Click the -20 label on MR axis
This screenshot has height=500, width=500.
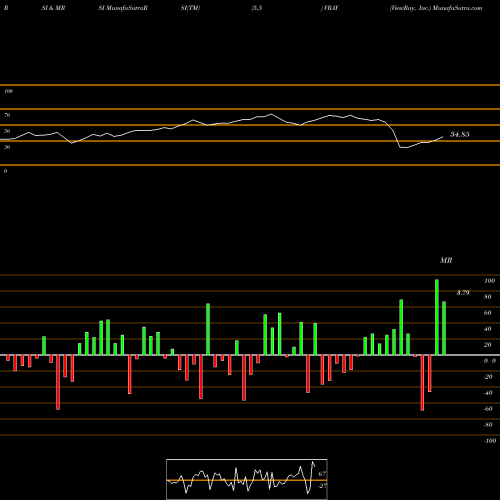tap(488, 377)
